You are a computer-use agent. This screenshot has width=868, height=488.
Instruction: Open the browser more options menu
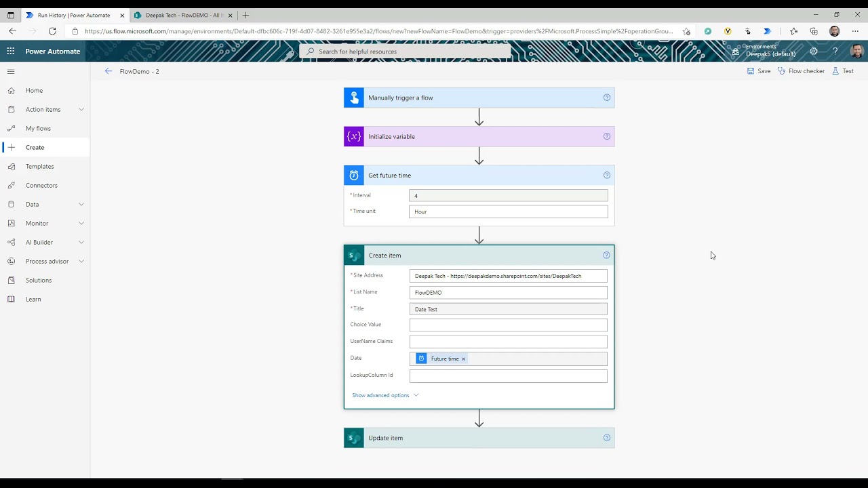click(855, 31)
